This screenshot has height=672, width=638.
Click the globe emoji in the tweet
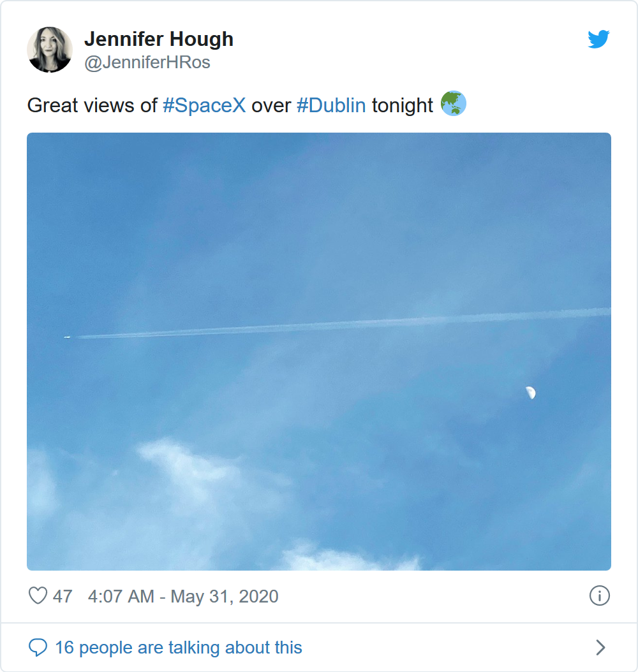pos(454,104)
